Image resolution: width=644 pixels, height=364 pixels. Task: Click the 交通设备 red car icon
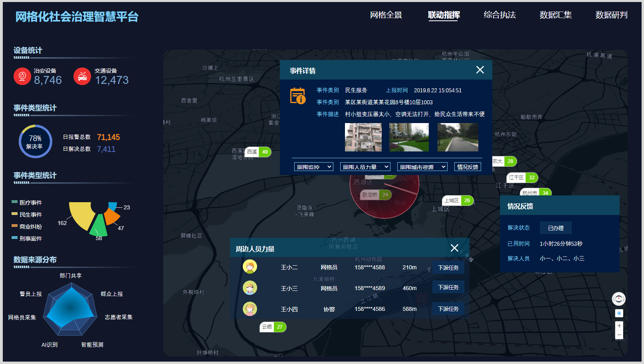82,76
